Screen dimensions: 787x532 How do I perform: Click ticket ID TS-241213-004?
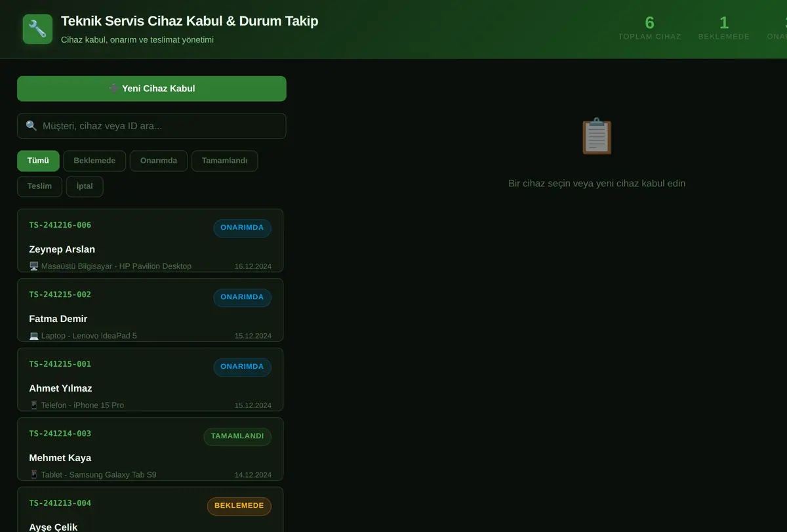pos(60,503)
